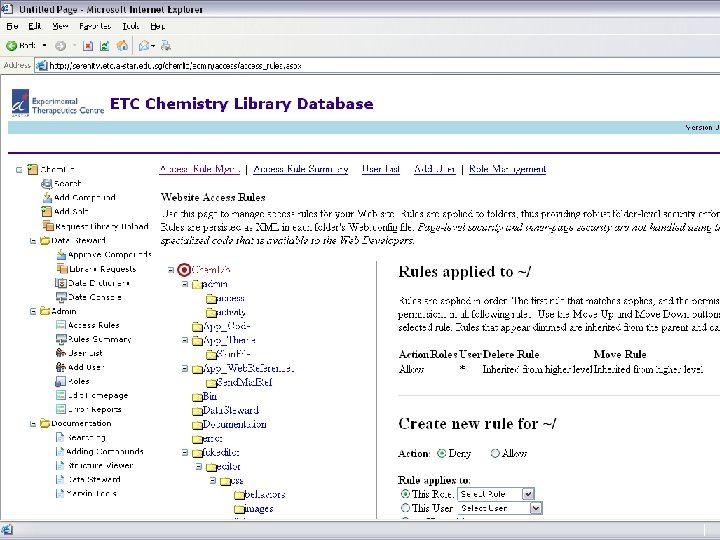The image size is (720, 540).
Task: Open the User List top link
Action: [x=381, y=169]
